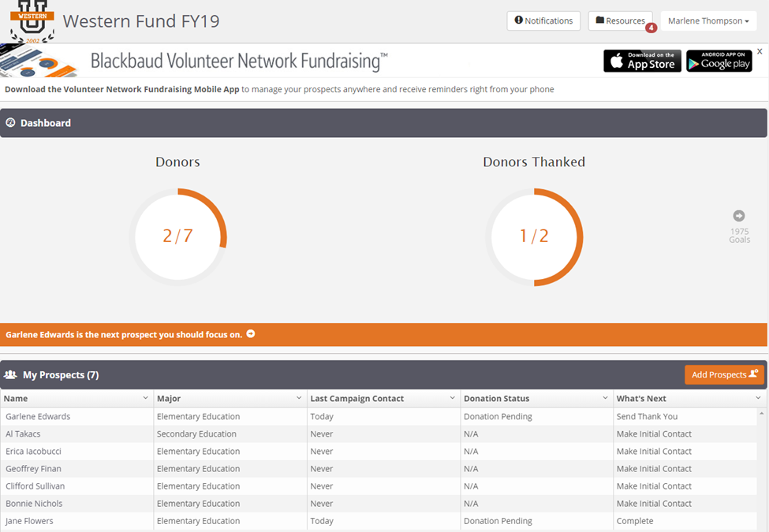Open the Donation Status column dropdown
Image resolution: width=769 pixels, height=532 pixels.
tap(605, 398)
